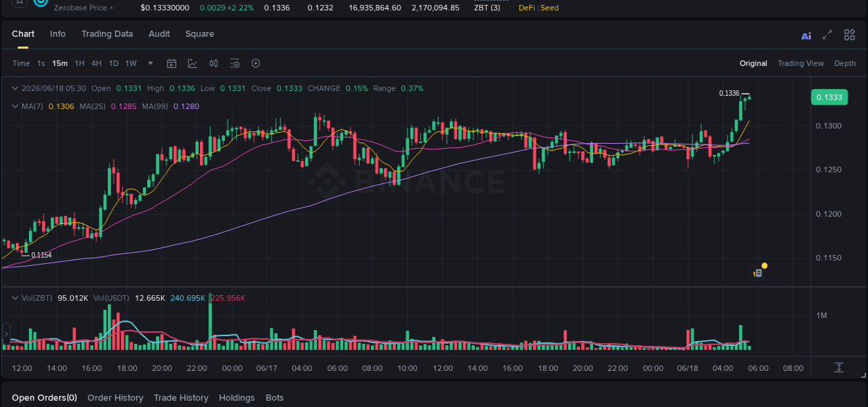The height and width of the screenshot is (407, 868).
Task: Click the MA(99) indicator label
Action: 155,106
